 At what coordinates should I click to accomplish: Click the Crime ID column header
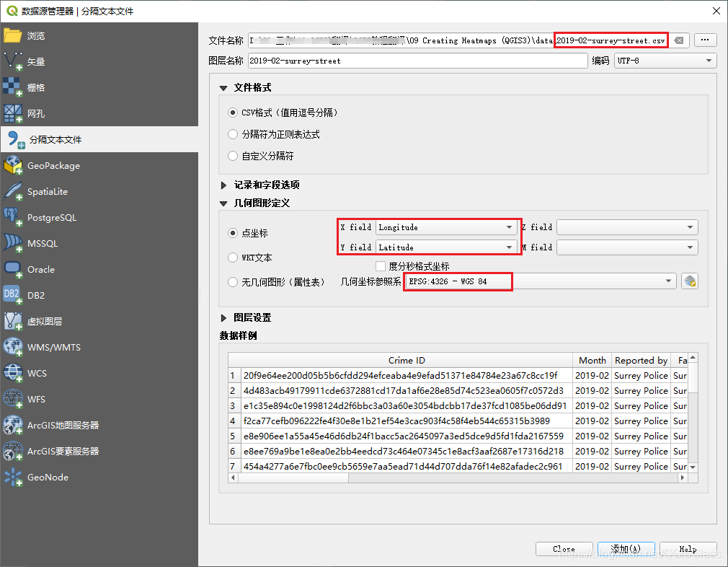tap(407, 360)
